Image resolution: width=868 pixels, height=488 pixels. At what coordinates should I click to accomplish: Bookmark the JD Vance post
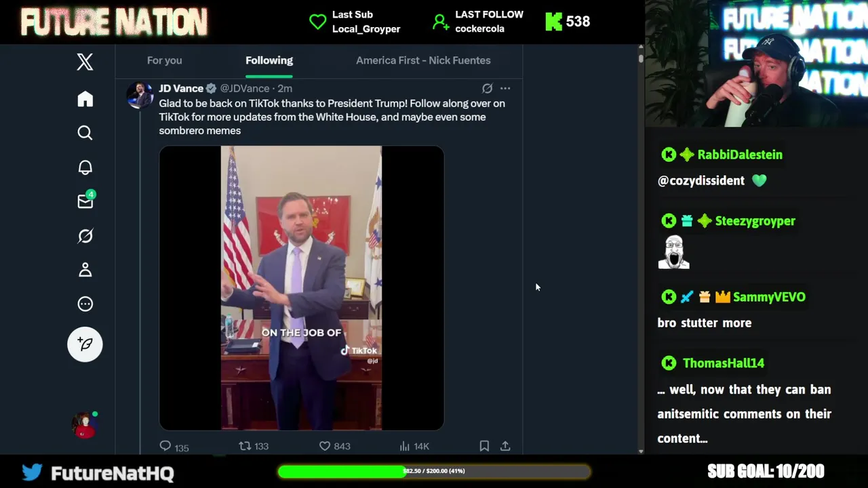point(484,446)
